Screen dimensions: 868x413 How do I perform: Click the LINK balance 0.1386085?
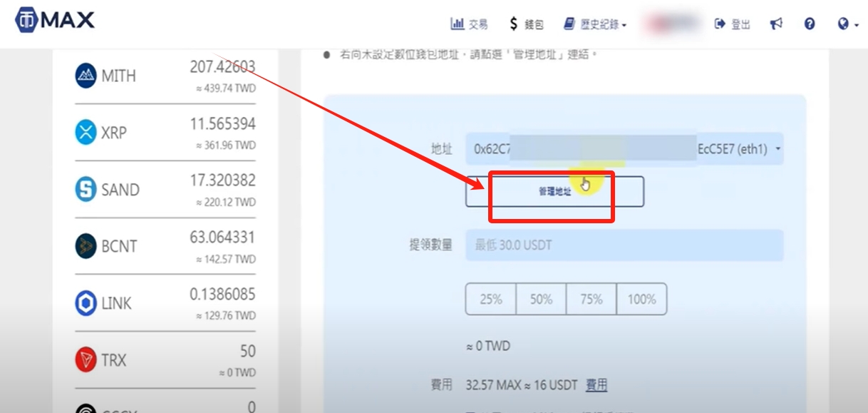tap(222, 294)
